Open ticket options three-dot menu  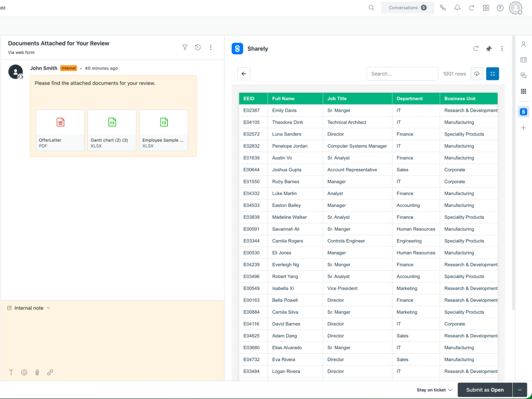click(211, 47)
